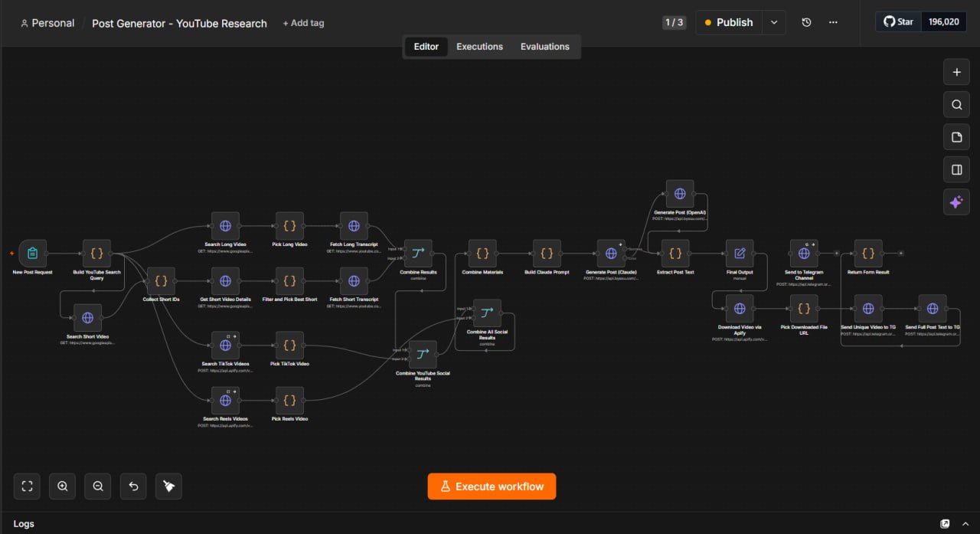This screenshot has width=980, height=534.
Task: Switch to the Executions tab
Action: point(480,47)
